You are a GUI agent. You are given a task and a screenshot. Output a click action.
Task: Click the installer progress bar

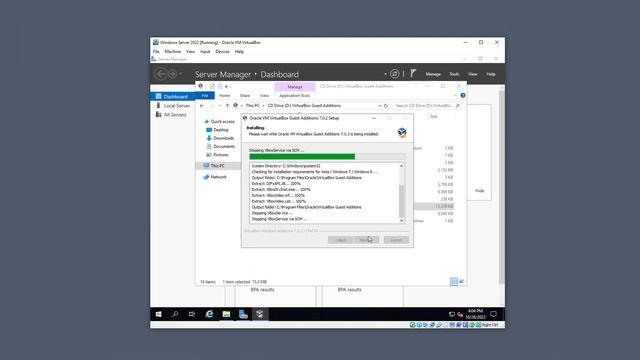pos(327,156)
